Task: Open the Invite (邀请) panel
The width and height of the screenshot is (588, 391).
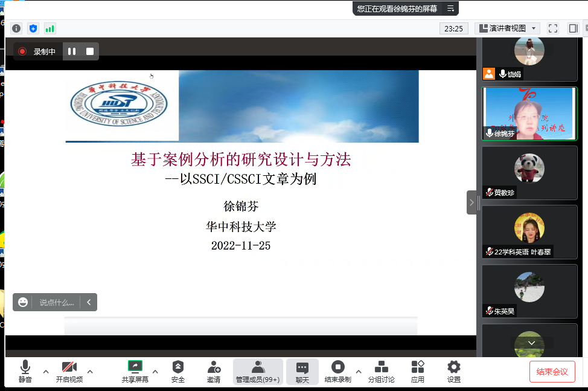Action: click(x=214, y=372)
